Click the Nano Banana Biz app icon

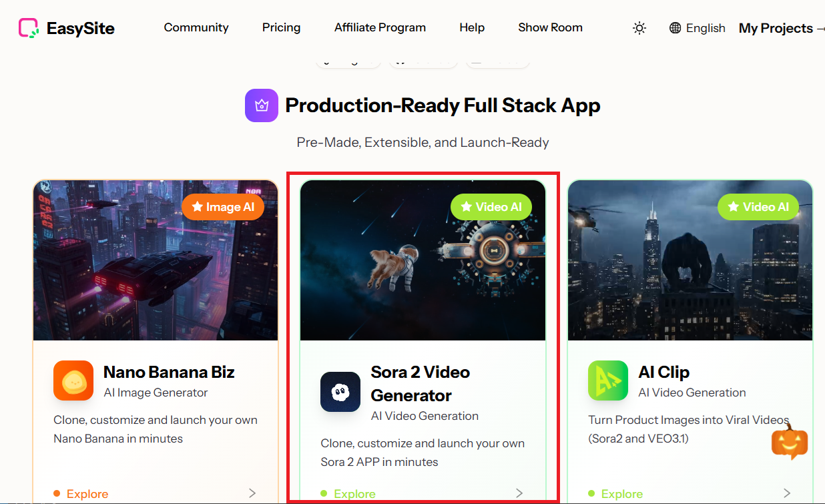pyautogui.click(x=73, y=381)
